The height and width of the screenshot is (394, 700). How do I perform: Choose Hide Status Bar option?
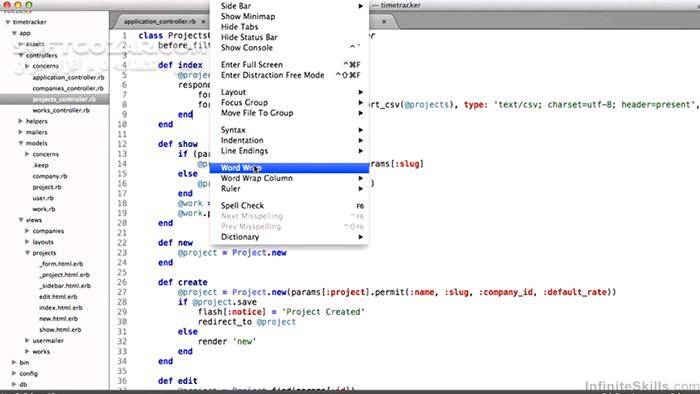click(289, 37)
